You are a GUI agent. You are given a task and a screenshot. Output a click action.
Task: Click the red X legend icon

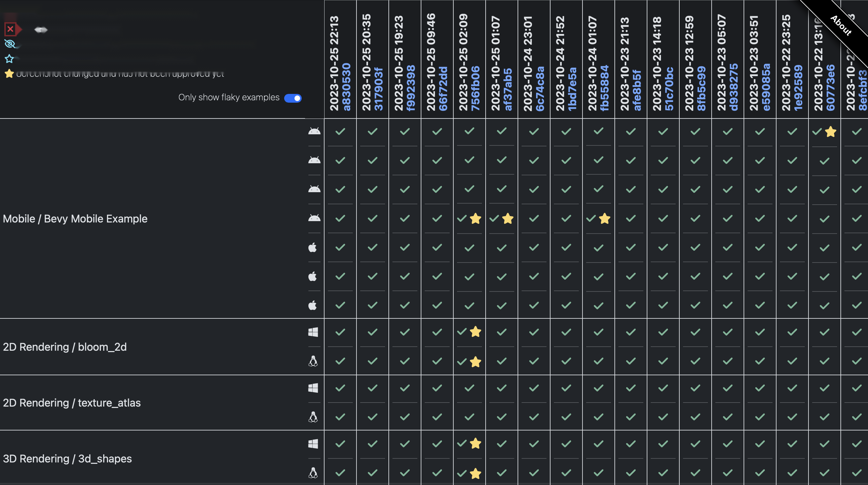point(10,29)
